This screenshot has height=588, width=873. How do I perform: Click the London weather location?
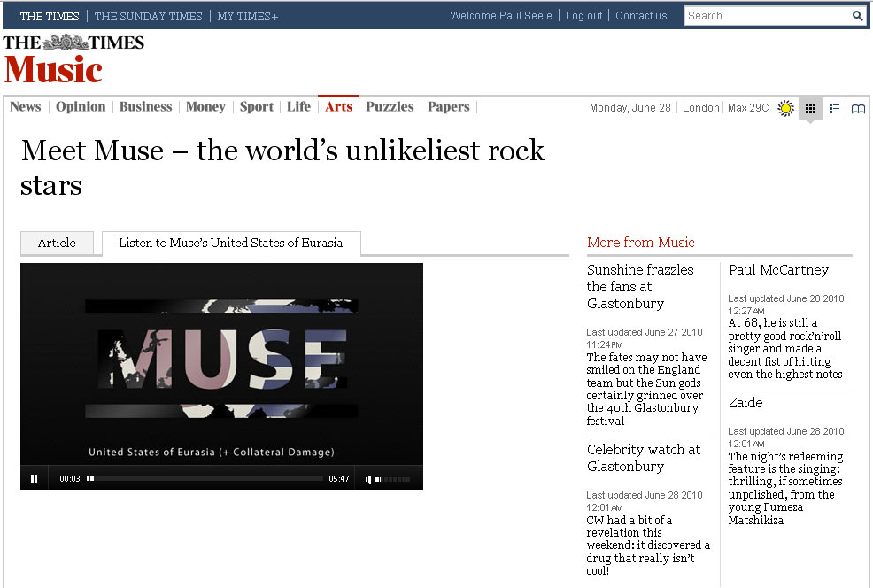(700, 107)
